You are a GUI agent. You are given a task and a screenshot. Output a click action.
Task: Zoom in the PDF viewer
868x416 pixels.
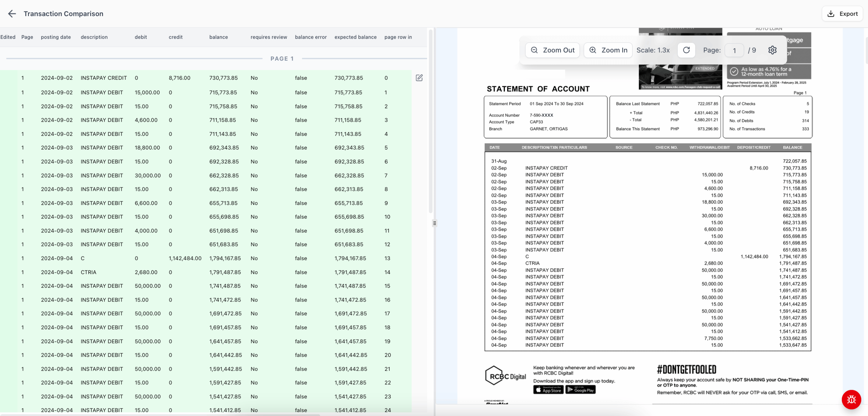(608, 50)
